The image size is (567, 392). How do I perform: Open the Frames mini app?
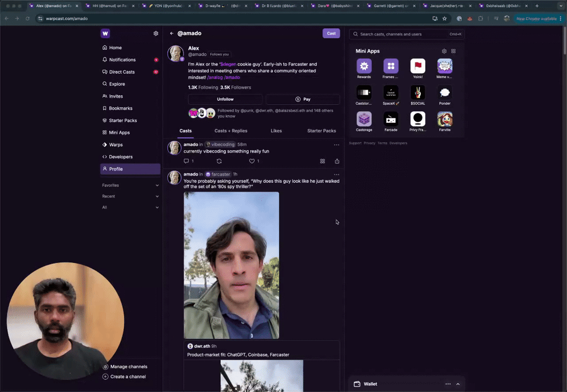pos(390,66)
